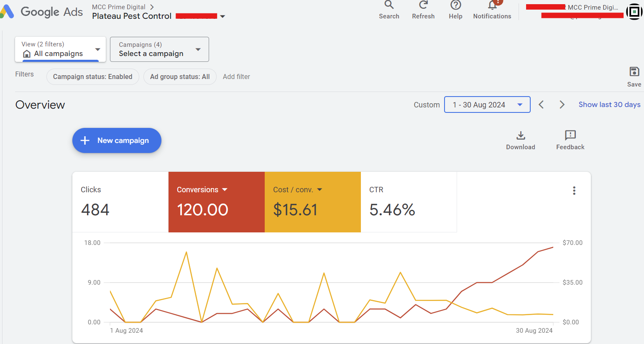Image resolution: width=644 pixels, height=344 pixels.
Task: Expand the Plateau Pest Control account switcher
Action: coord(222,16)
